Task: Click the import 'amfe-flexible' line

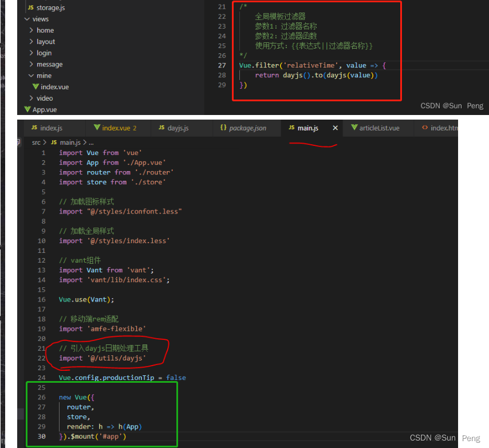Action: [x=102, y=329]
